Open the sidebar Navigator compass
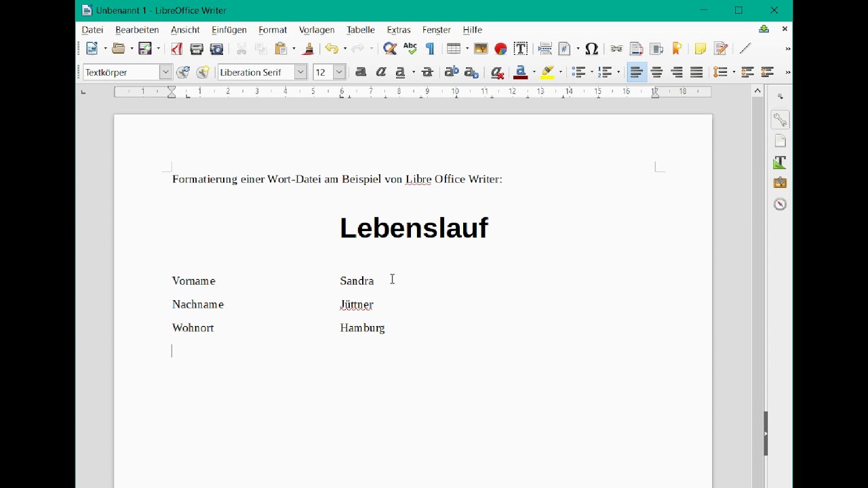Image resolution: width=868 pixels, height=488 pixels. 781,204
